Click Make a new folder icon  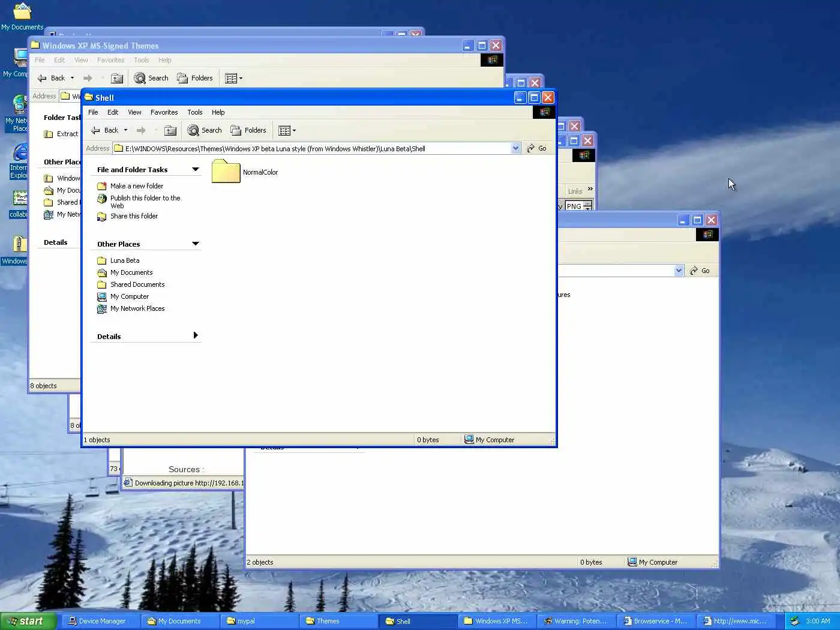[102, 186]
